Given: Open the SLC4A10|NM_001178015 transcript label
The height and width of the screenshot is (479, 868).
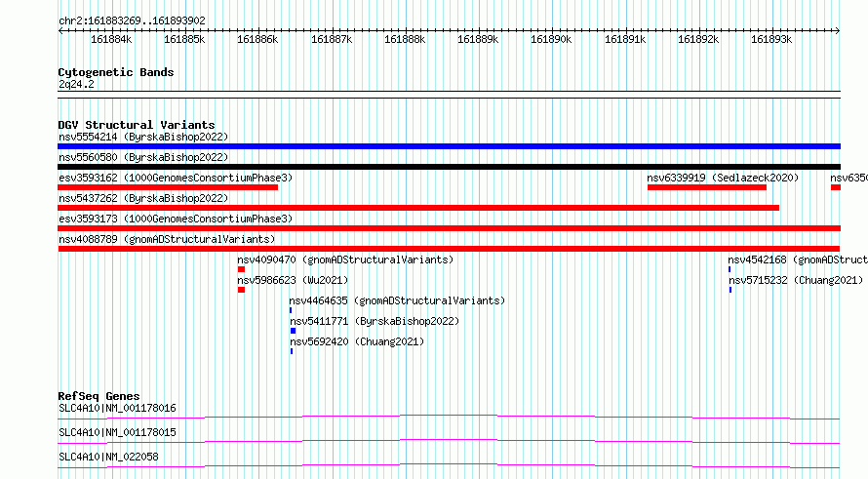Looking at the screenshot, I should point(117,432).
